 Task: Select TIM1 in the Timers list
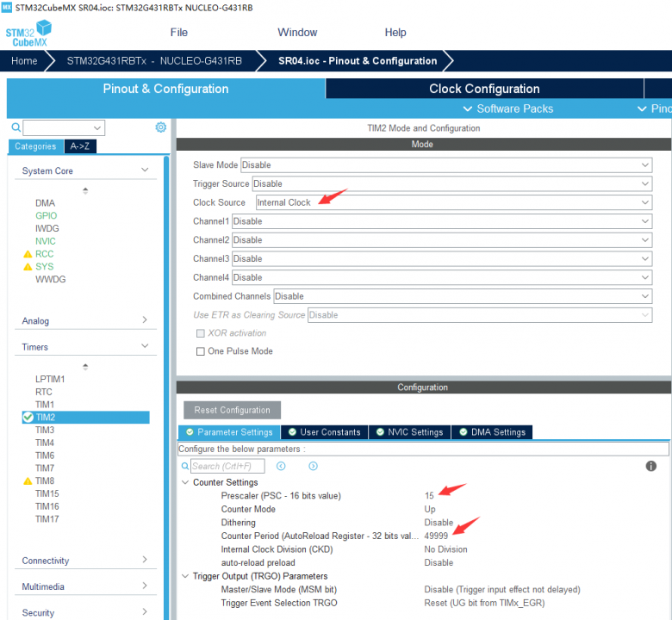point(45,405)
